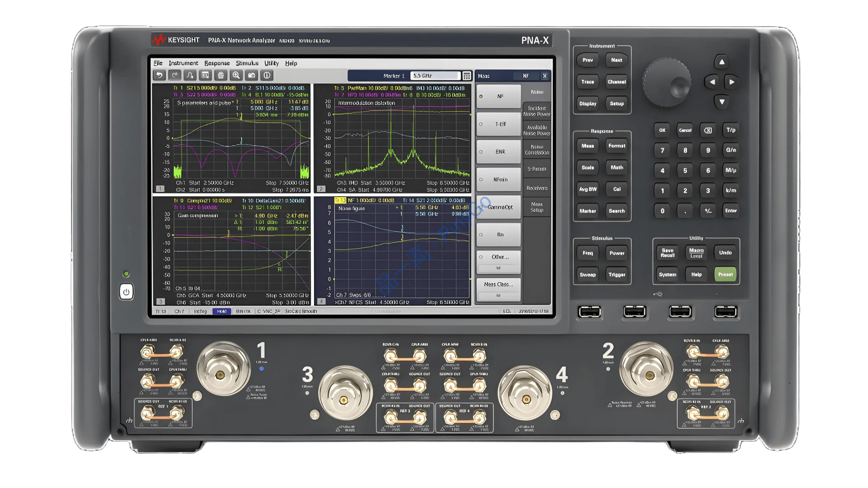Switch to the Noise Correlation softkey tab
Viewport: 868px width, 488px height.
(537, 150)
